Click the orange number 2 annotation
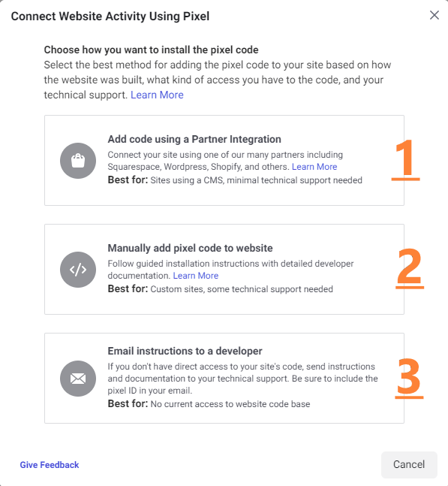This screenshot has height=486, width=448. pos(410,268)
